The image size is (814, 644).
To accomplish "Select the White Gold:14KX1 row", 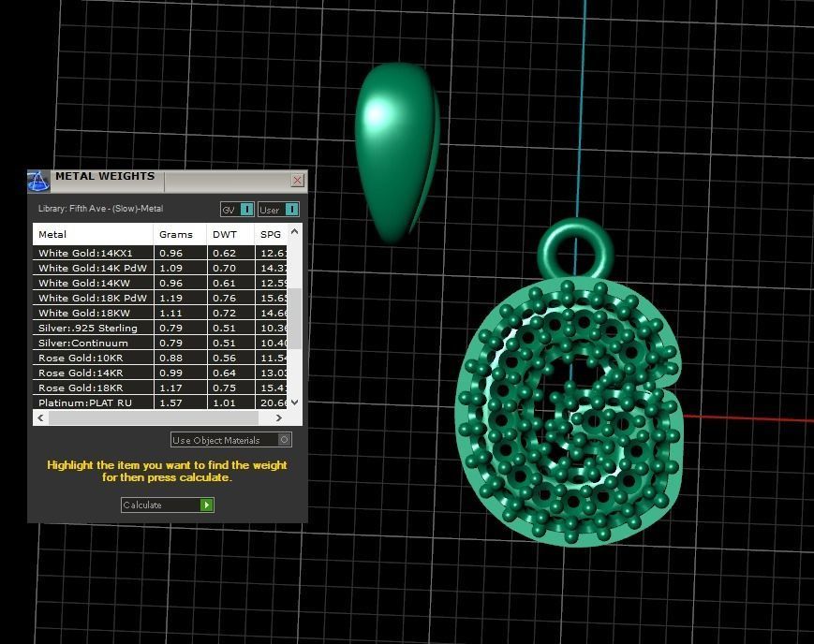I will pos(160,254).
